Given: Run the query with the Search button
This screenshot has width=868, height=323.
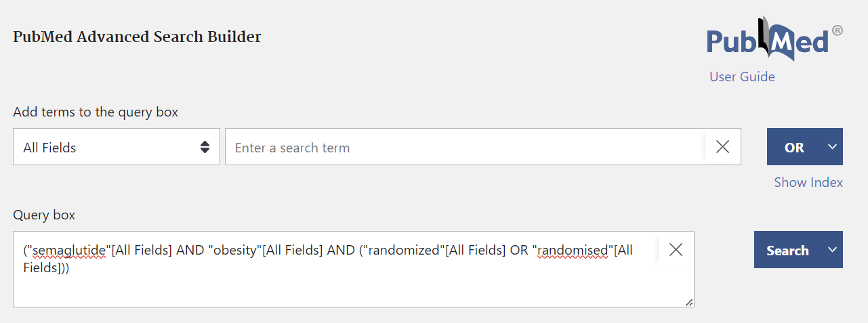Looking at the screenshot, I should [x=787, y=250].
